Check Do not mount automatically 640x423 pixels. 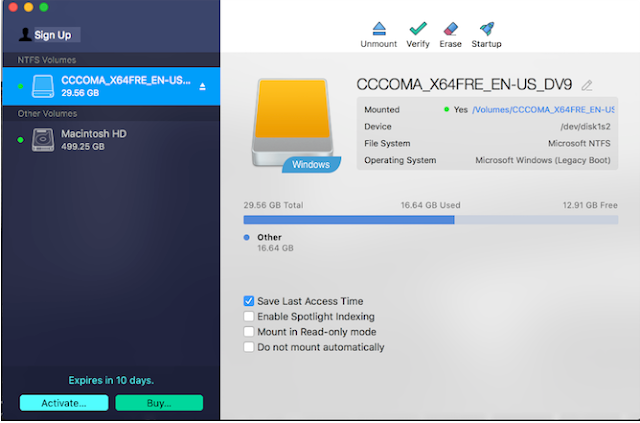tap(249, 347)
